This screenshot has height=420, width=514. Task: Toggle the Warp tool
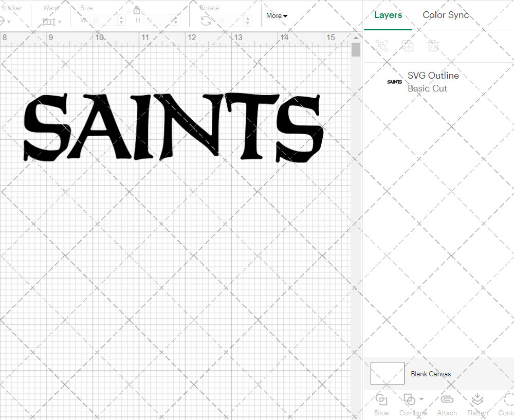click(x=50, y=21)
